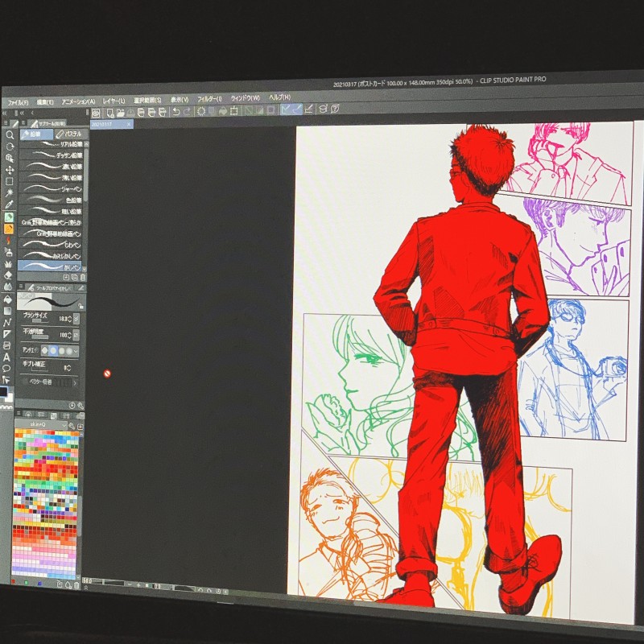Toggle the Snap to ruler button
The image size is (644, 644).
tap(286, 109)
